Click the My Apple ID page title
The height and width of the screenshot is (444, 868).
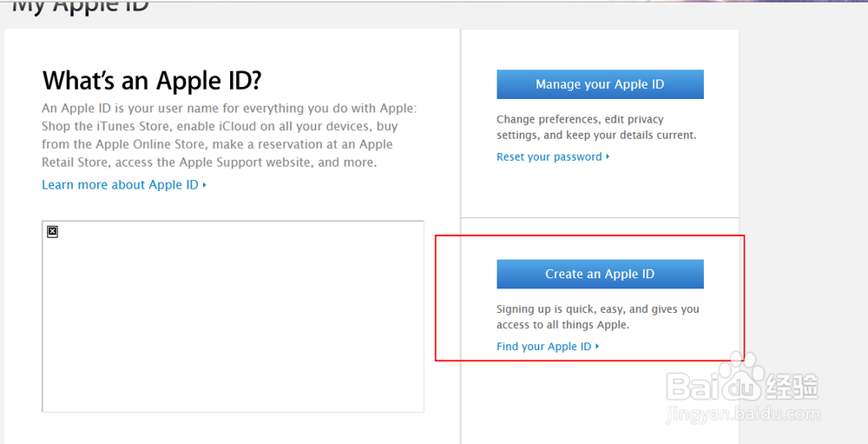pos(80,7)
